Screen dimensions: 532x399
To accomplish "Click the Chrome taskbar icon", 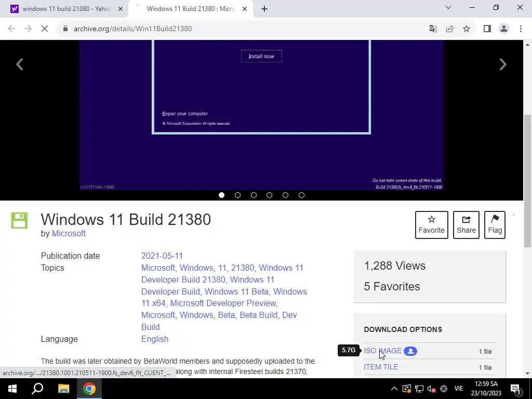I will [89, 389].
